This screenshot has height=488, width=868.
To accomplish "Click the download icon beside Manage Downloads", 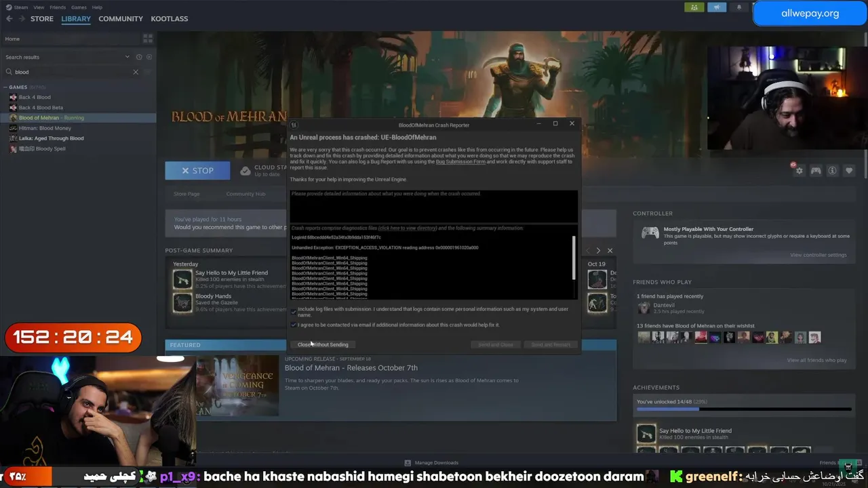I will pos(408,463).
